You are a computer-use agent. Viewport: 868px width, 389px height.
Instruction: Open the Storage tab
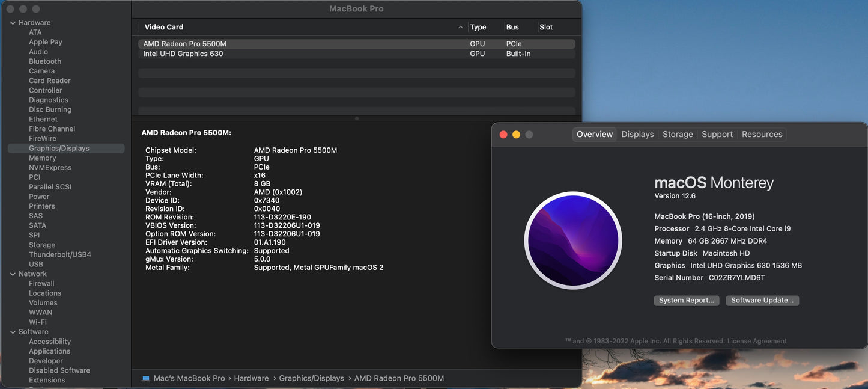(678, 134)
